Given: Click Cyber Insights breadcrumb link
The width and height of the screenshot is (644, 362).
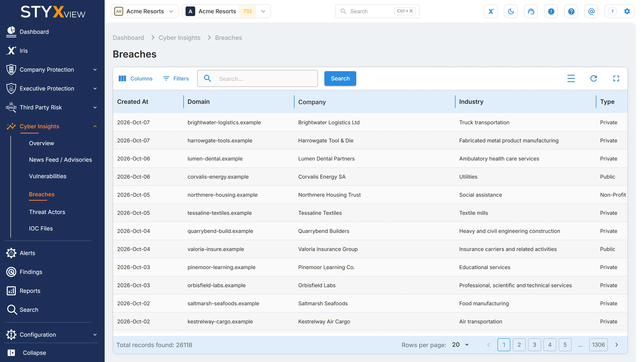Looking at the screenshot, I should [180, 37].
